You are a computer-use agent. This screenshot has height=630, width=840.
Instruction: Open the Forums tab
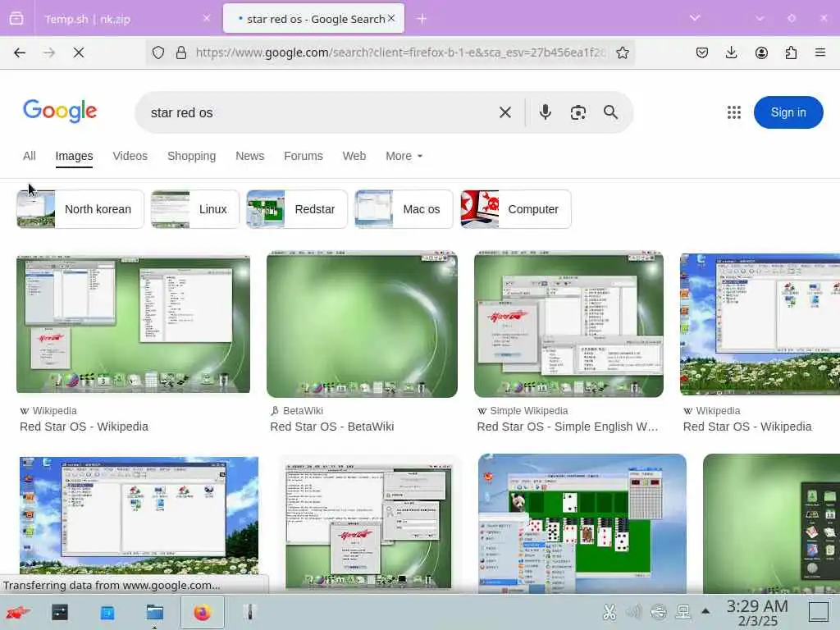(304, 156)
